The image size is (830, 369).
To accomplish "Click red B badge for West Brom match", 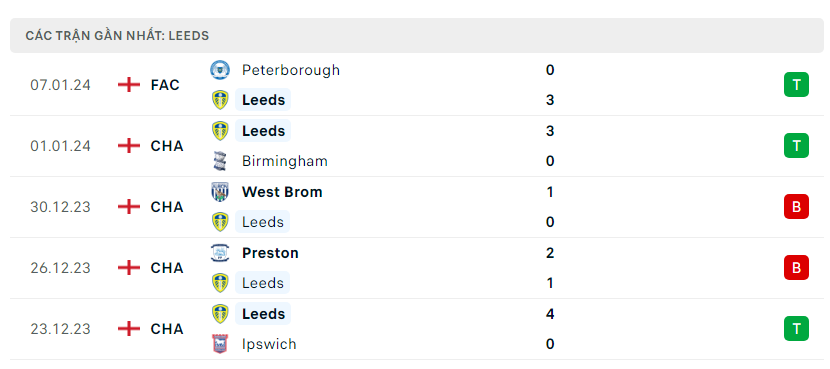I will (796, 207).
